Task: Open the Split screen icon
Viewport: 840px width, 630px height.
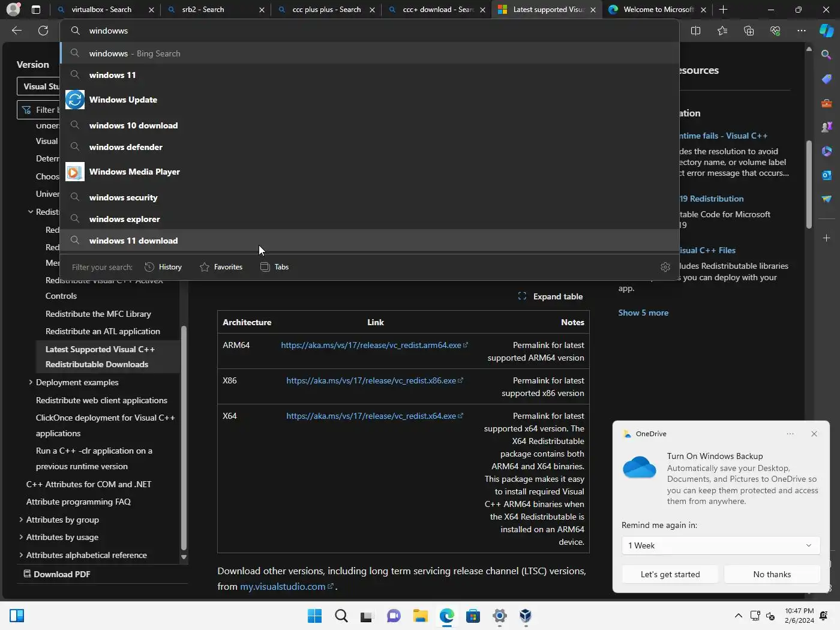Action: [695, 31]
